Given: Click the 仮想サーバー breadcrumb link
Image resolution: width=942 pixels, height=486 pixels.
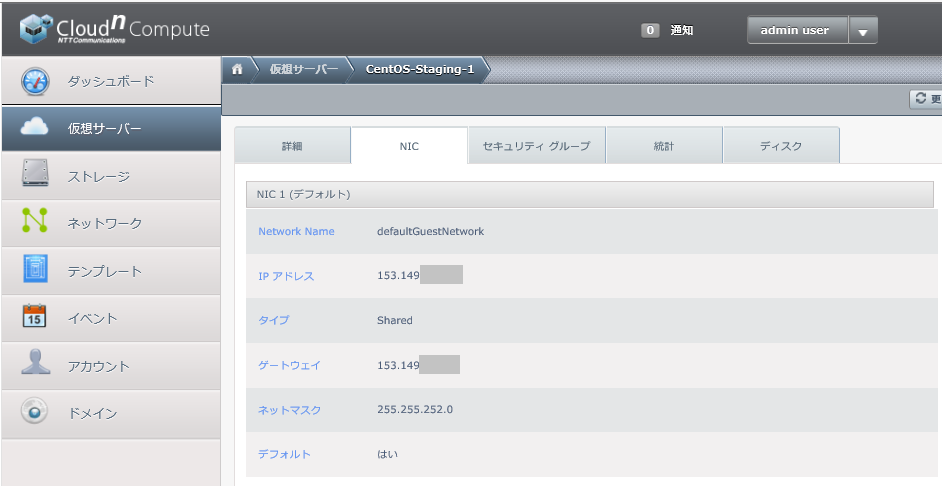Looking at the screenshot, I should [x=304, y=70].
